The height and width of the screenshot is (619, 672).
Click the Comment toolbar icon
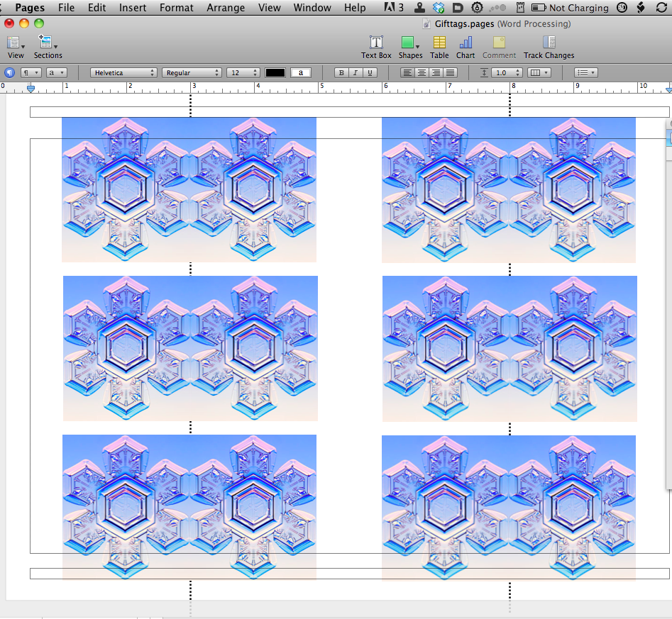click(x=499, y=42)
